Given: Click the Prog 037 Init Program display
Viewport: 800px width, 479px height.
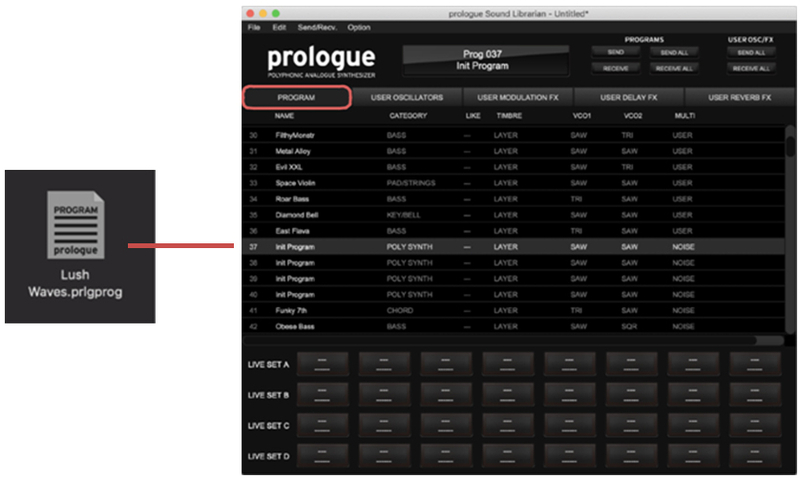Looking at the screenshot, I should [485, 60].
